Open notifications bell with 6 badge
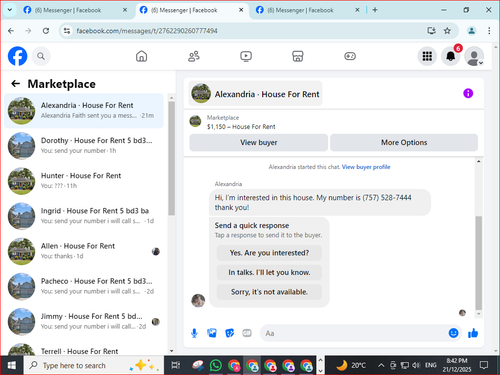The height and width of the screenshot is (375, 500). pyautogui.click(x=451, y=56)
